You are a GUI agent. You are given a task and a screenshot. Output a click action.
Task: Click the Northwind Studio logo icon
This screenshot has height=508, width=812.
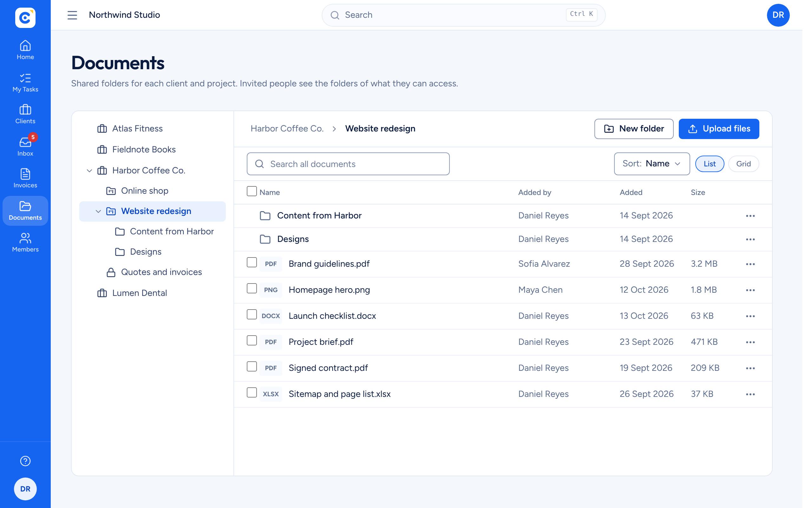25,17
